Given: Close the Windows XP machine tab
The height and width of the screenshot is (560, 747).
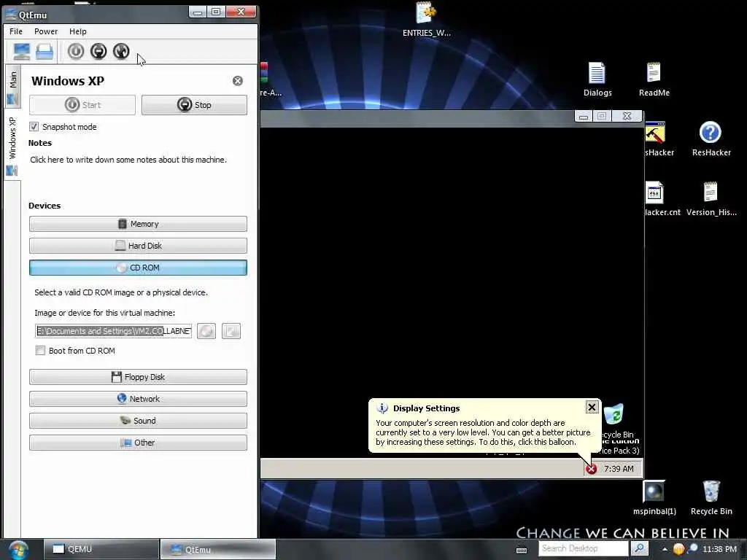Looking at the screenshot, I should tap(237, 81).
